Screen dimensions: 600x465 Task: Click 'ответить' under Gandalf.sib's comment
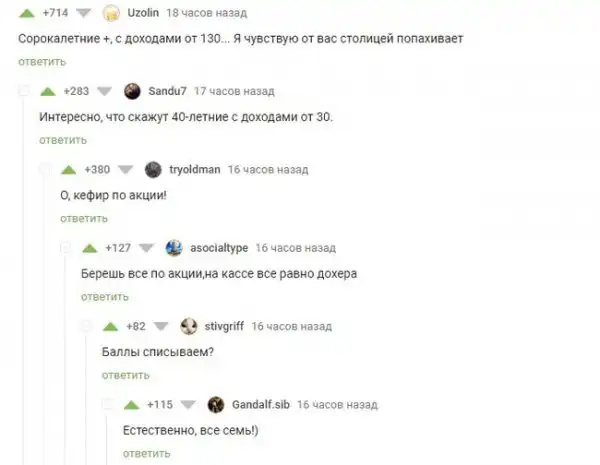tap(147, 454)
